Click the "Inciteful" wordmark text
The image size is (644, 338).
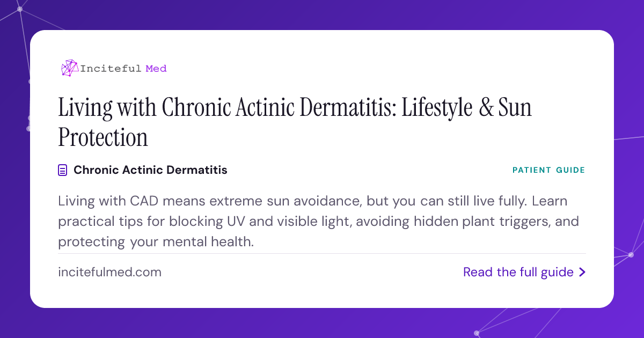point(111,69)
